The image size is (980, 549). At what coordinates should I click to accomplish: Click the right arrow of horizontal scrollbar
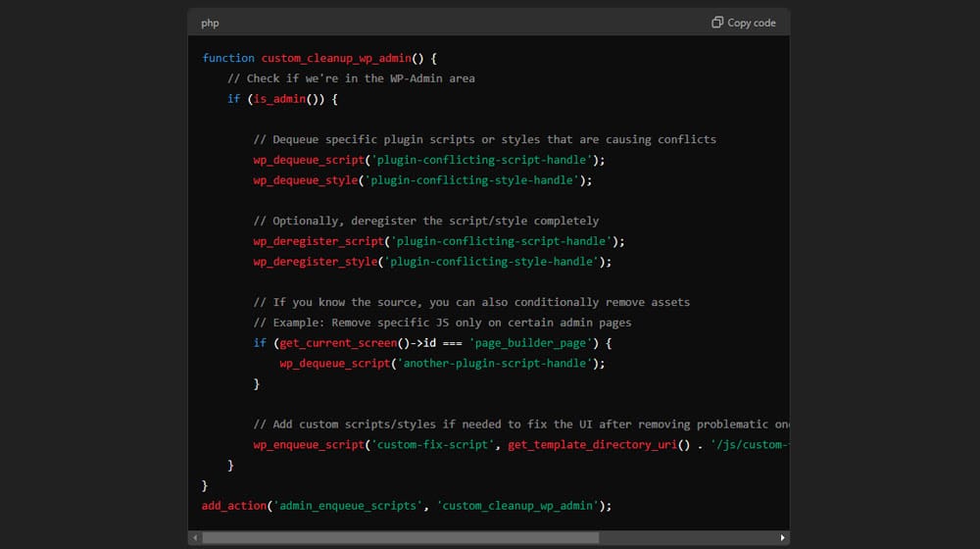coord(782,538)
